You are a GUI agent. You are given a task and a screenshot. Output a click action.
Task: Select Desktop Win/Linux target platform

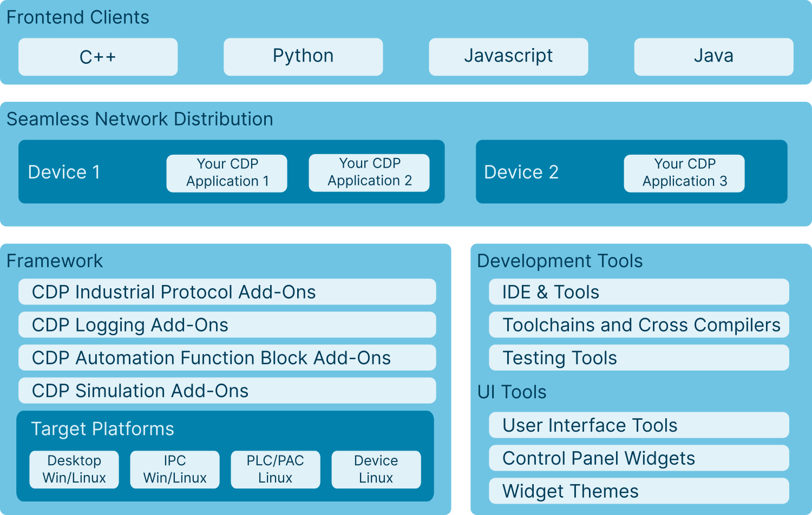74,470
